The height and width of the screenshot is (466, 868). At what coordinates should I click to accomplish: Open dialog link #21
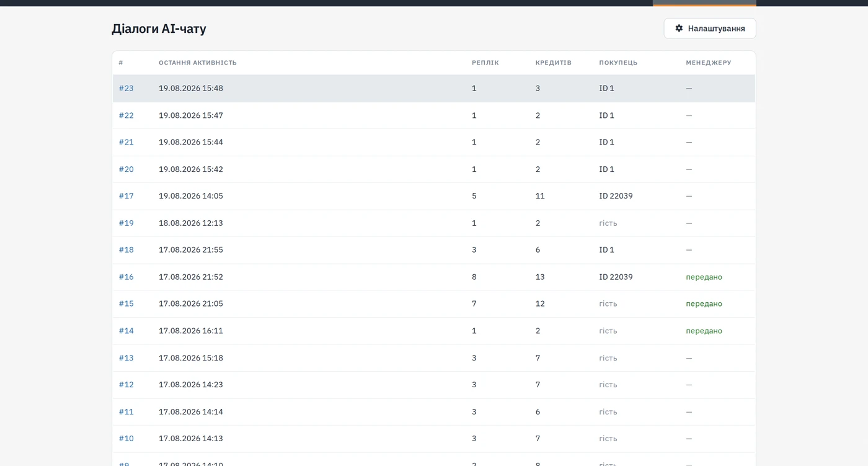click(x=126, y=142)
